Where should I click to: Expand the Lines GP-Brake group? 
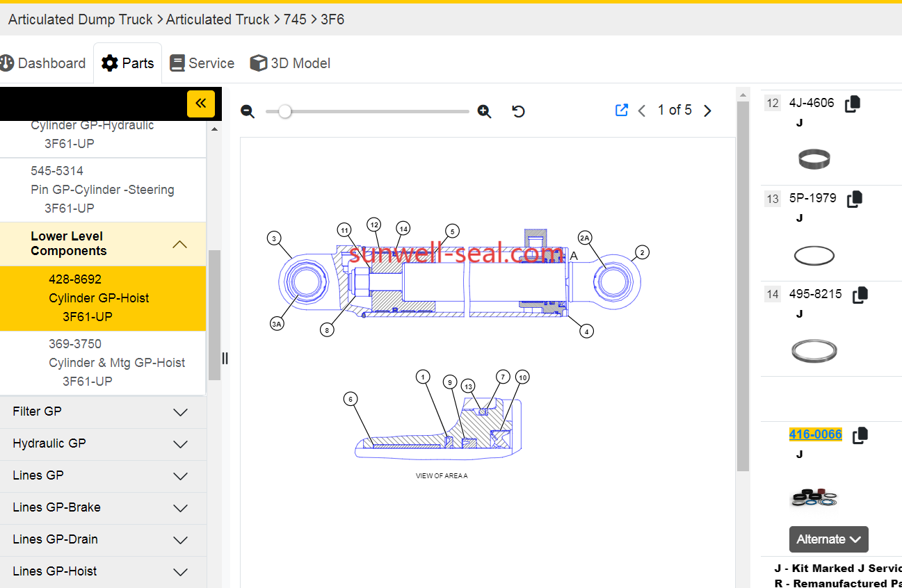tap(180, 508)
